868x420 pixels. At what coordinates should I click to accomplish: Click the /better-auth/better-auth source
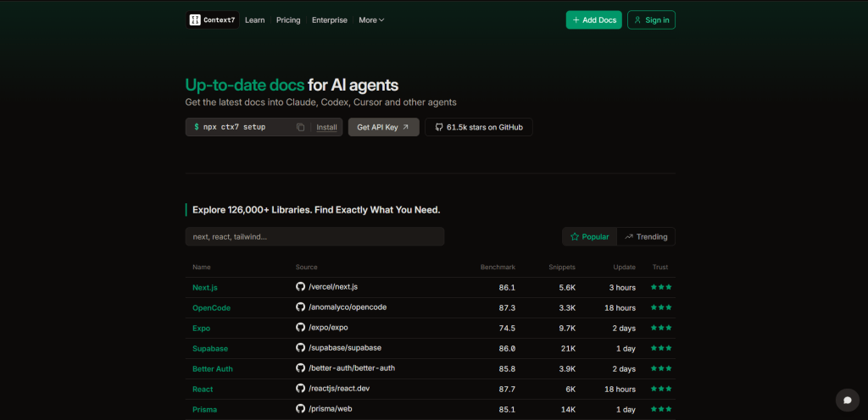(352, 367)
